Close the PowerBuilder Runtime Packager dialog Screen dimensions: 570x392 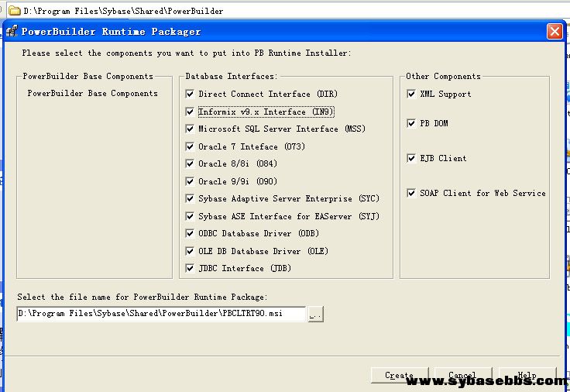click(555, 32)
